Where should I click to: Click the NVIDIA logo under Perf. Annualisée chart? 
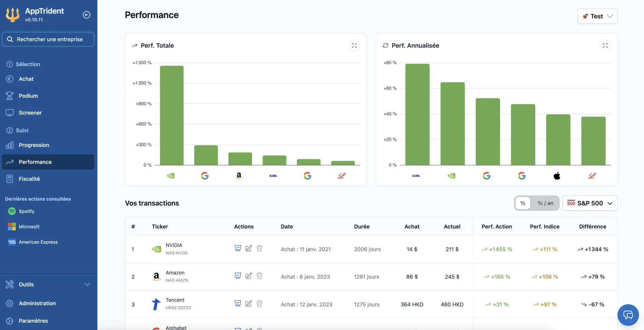coord(451,176)
